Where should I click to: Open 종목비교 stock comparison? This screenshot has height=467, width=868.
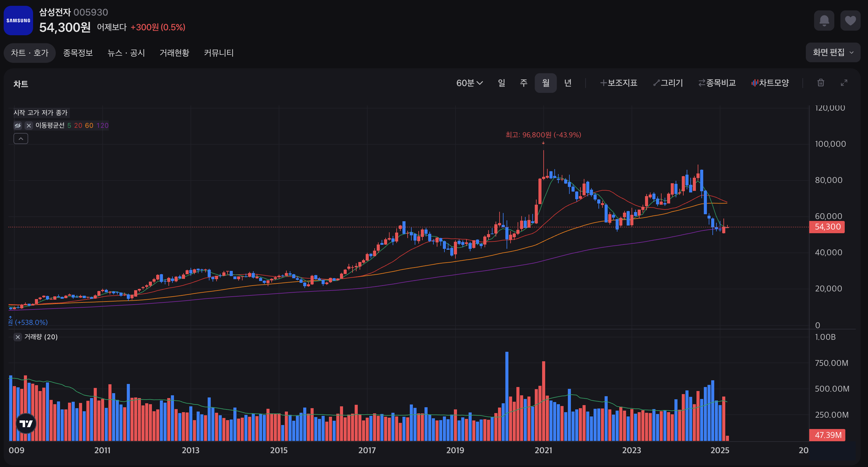pyautogui.click(x=717, y=83)
